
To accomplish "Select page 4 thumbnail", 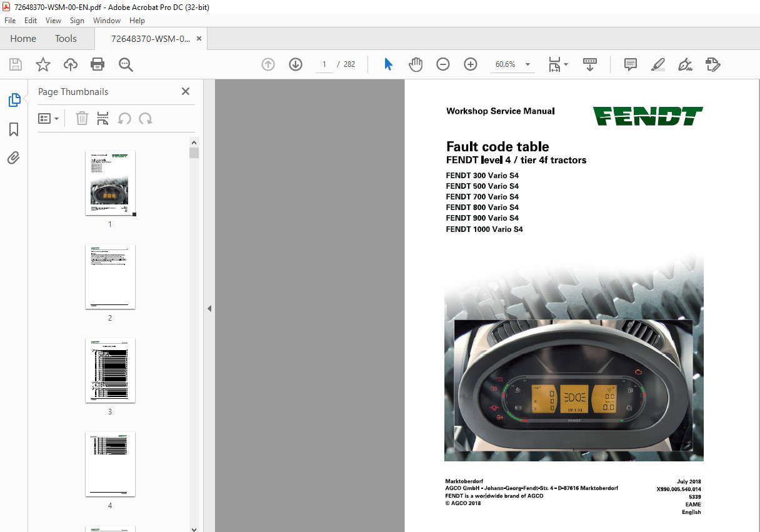I will click(x=110, y=464).
